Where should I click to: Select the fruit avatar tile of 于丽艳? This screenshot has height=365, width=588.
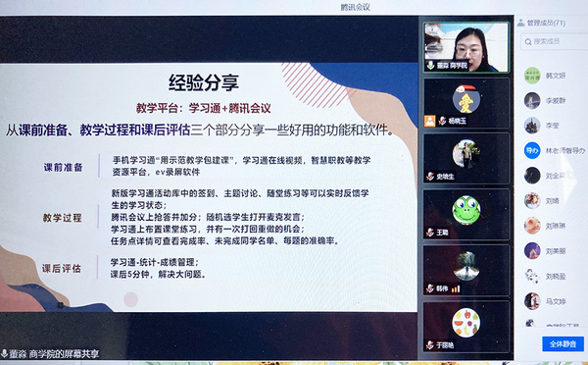point(466,326)
